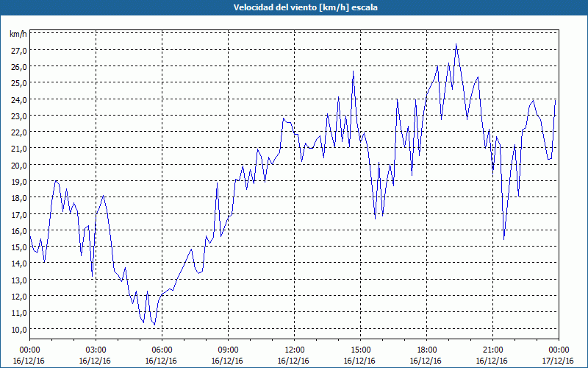Image resolution: width=588 pixels, height=368 pixels.
Task: Click the 25,0 y-axis label
Action: tap(19, 83)
